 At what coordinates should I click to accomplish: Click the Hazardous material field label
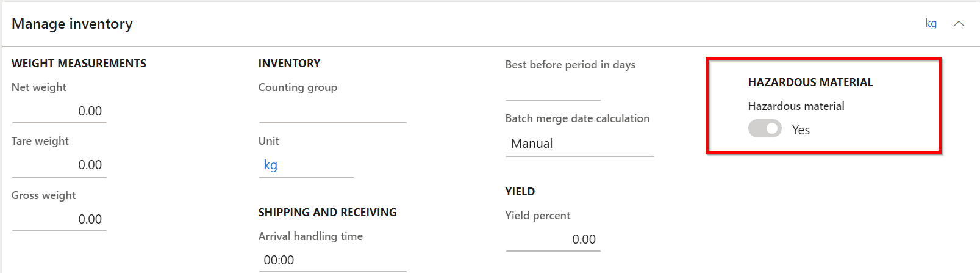point(796,106)
